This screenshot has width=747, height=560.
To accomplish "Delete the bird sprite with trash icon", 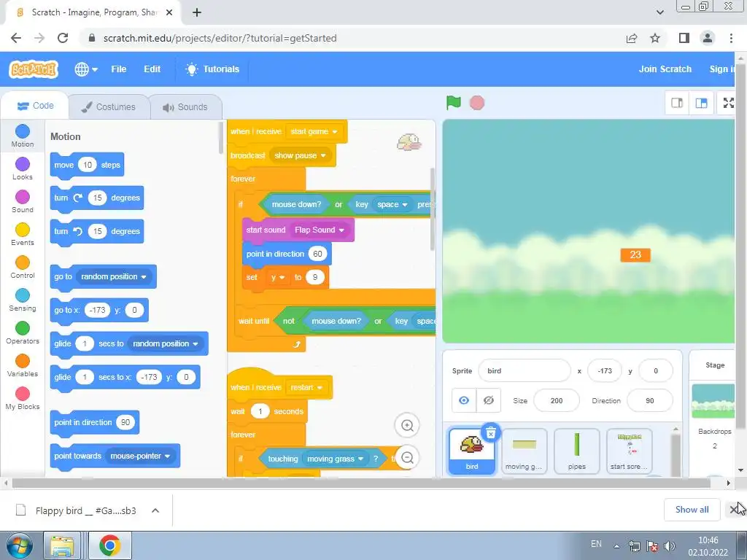I will click(x=491, y=433).
